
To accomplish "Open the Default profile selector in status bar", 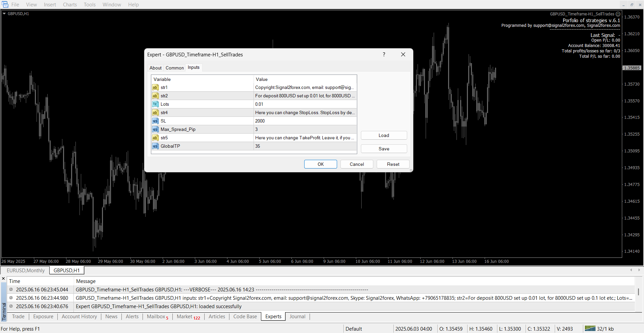I will (354, 329).
